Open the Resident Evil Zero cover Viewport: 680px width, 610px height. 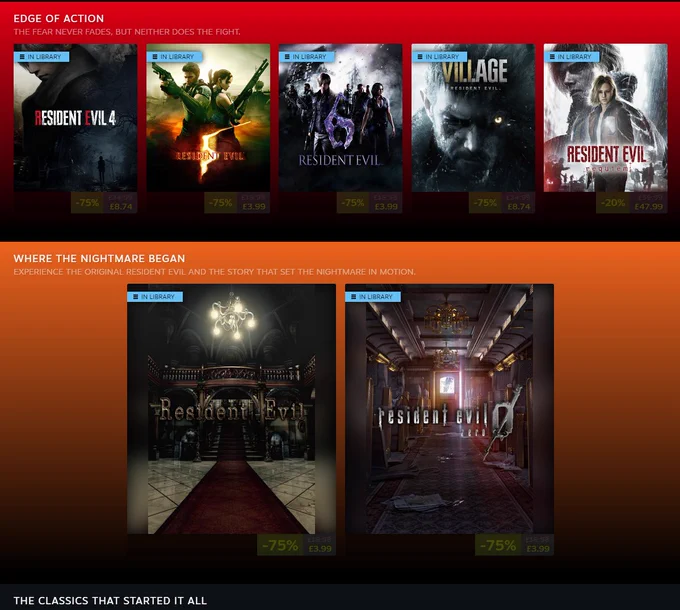(449, 409)
